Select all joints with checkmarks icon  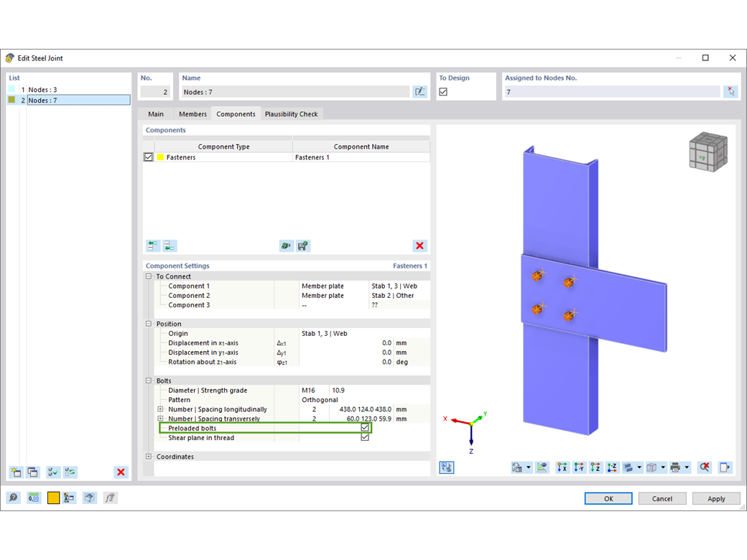coord(53,472)
